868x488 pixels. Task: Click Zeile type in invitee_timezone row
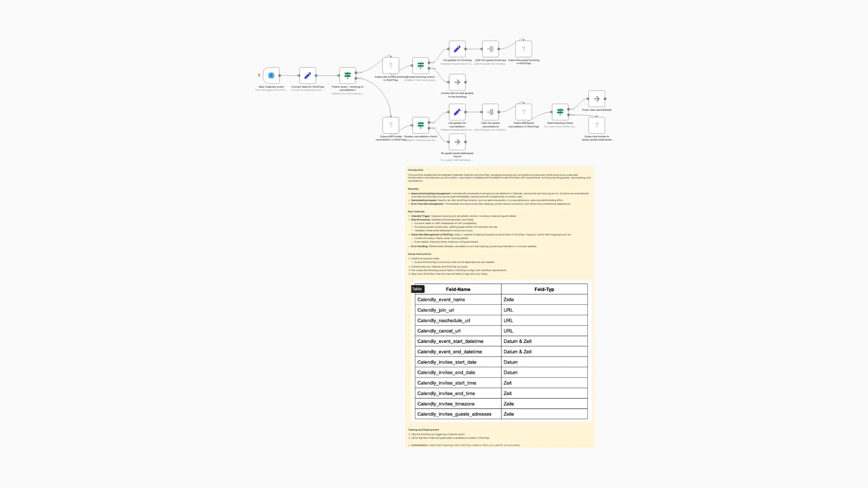(x=544, y=404)
